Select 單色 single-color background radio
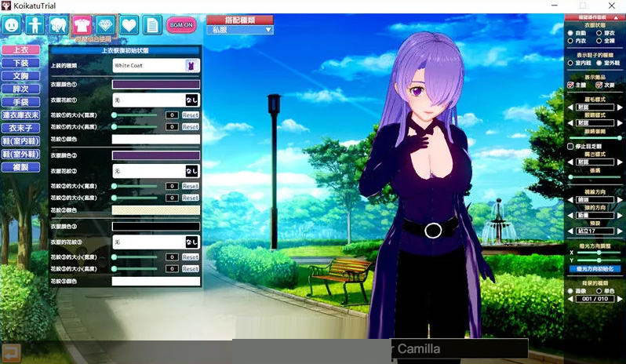 pyautogui.click(x=599, y=291)
